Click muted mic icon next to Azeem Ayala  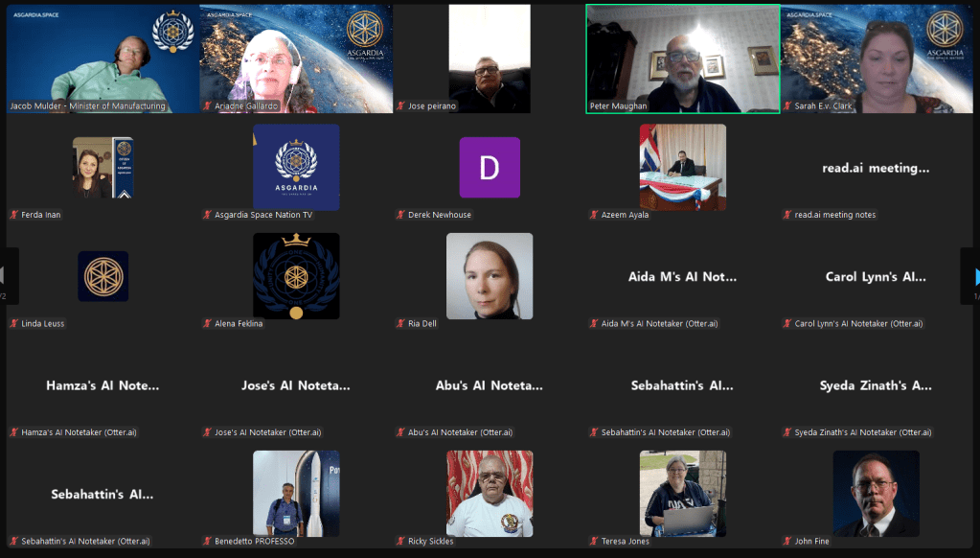click(x=594, y=215)
